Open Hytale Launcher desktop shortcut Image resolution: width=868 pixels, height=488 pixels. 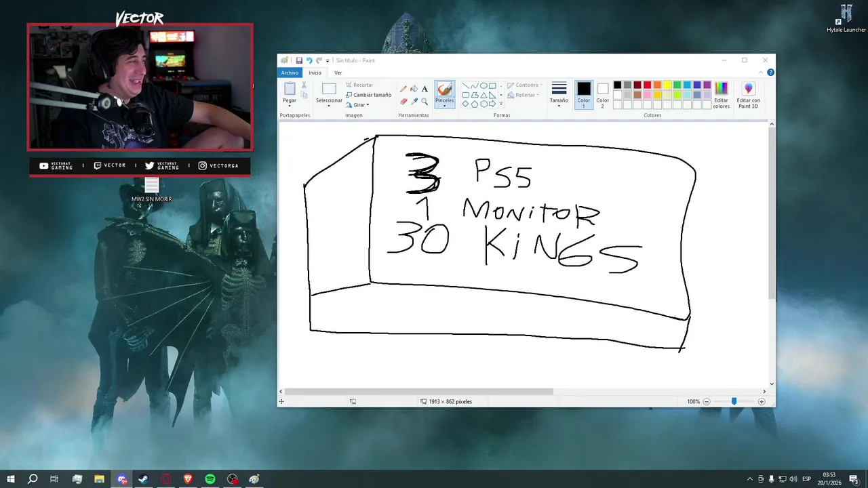pos(846,19)
